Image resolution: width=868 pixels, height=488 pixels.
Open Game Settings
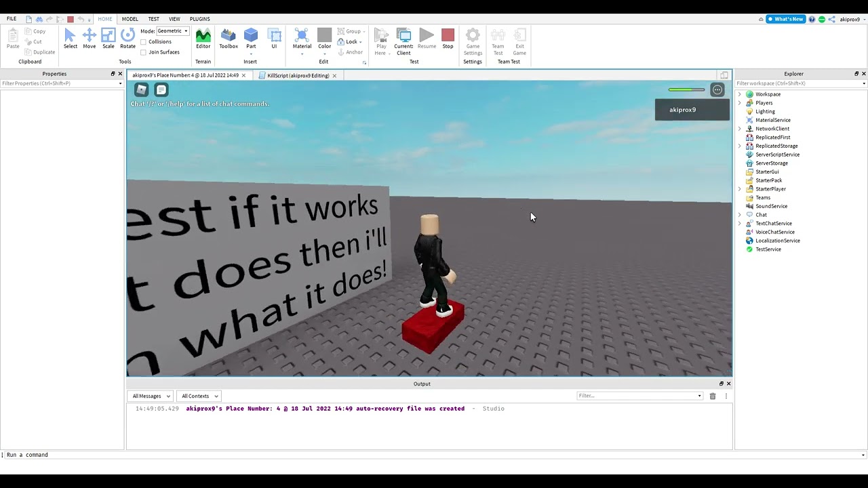[x=473, y=41]
